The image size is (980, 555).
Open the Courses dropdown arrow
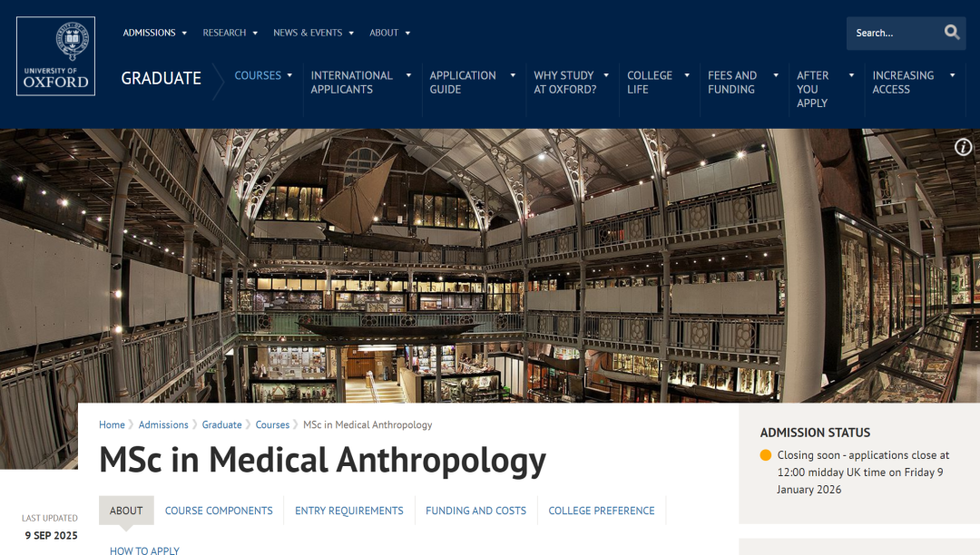[289, 75]
